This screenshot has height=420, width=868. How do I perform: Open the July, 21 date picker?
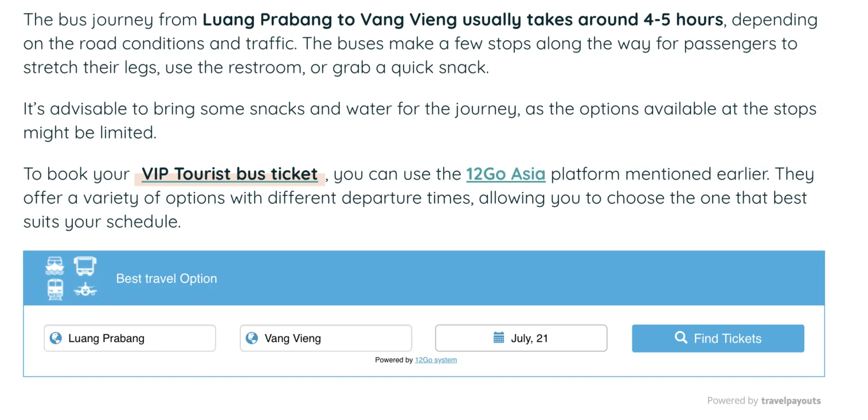point(529,338)
